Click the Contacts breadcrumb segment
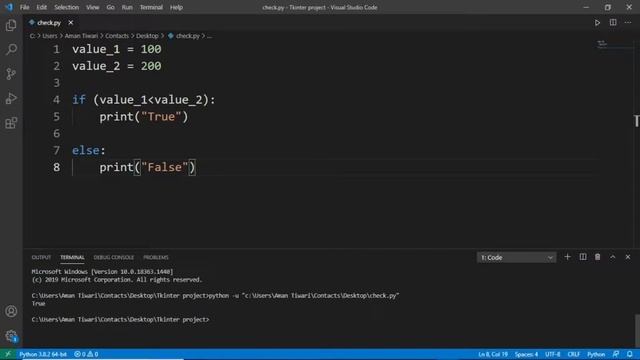This screenshot has width=640, height=360. click(117, 36)
